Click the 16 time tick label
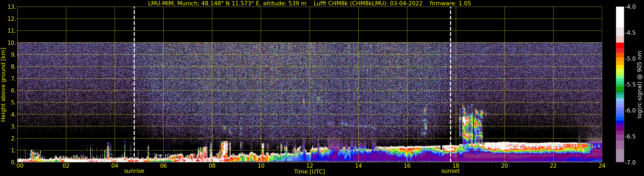The width and height of the screenshot is (644, 176). click(407, 166)
